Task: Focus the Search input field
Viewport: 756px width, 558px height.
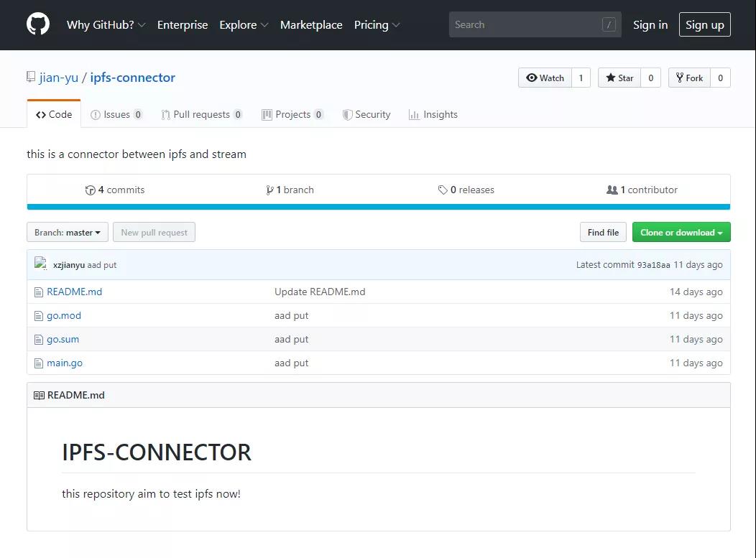Action: [535, 24]
